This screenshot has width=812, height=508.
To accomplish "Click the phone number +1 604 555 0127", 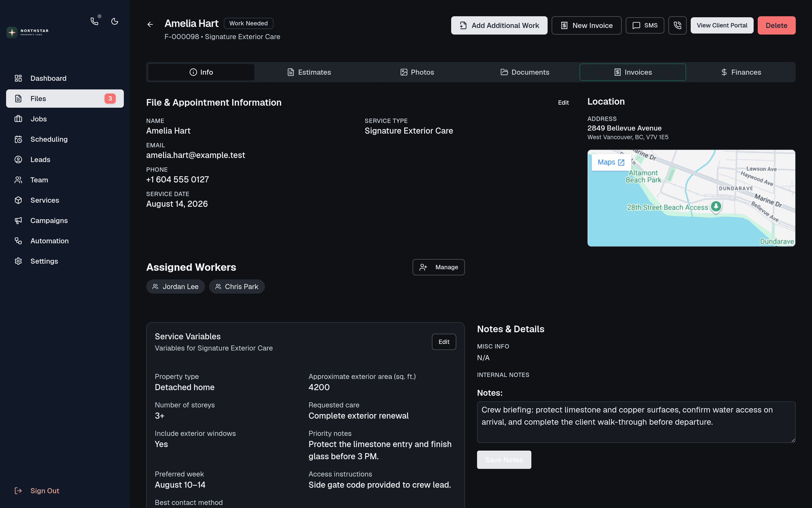I will click(x=178, y=179).
